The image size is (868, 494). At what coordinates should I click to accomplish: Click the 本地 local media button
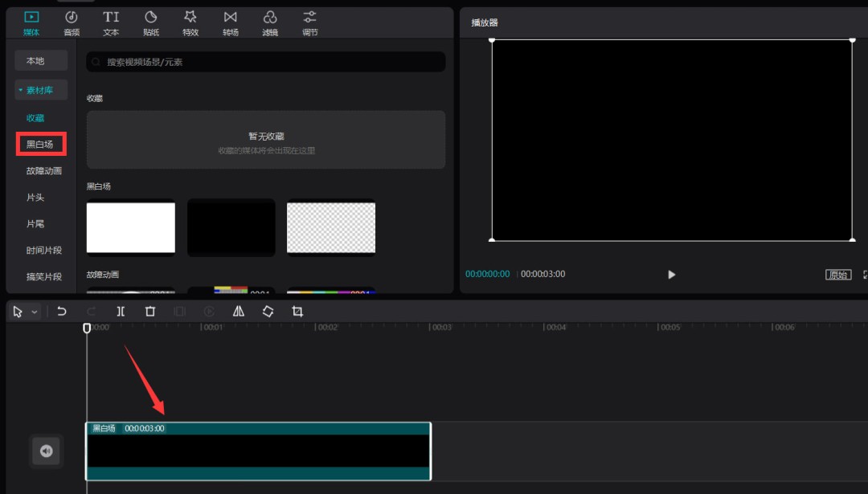[x=35, y=61]
